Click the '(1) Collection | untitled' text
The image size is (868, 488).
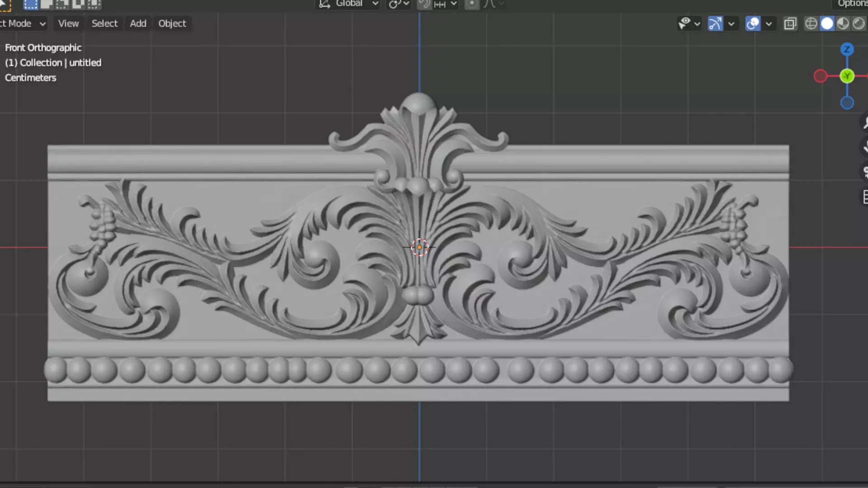[x=53, y=62]
